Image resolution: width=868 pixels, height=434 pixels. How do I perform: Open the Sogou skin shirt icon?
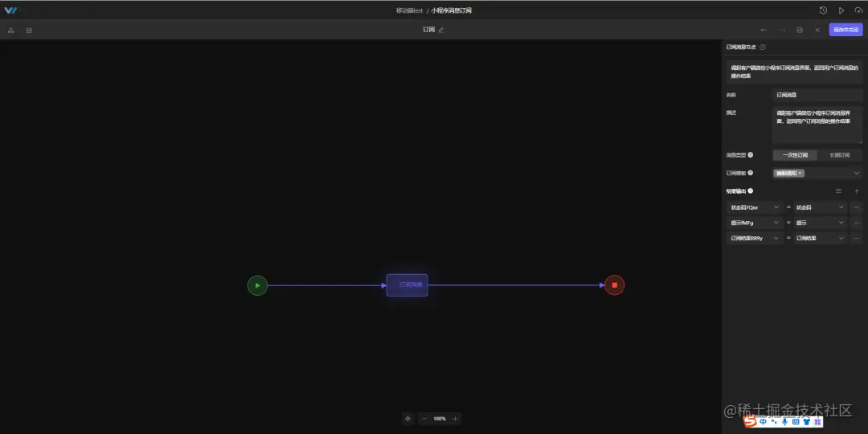pos(806,422)
